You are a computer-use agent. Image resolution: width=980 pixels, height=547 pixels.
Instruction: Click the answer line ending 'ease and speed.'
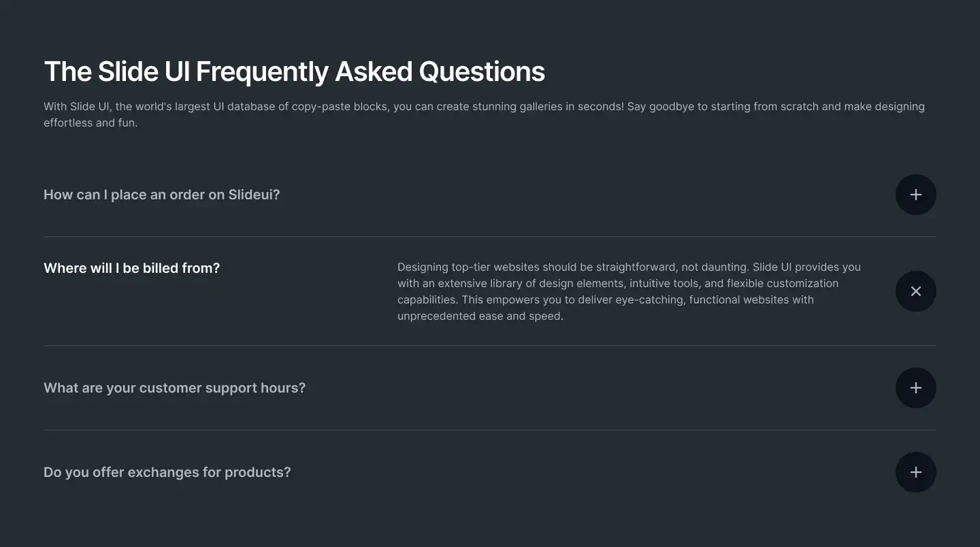(x=480, y=316)
